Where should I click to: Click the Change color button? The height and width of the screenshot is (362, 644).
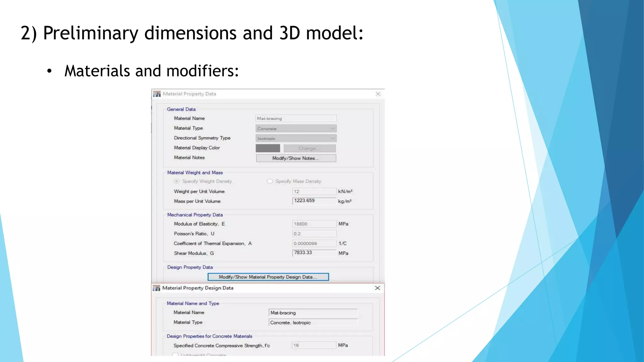309,148
